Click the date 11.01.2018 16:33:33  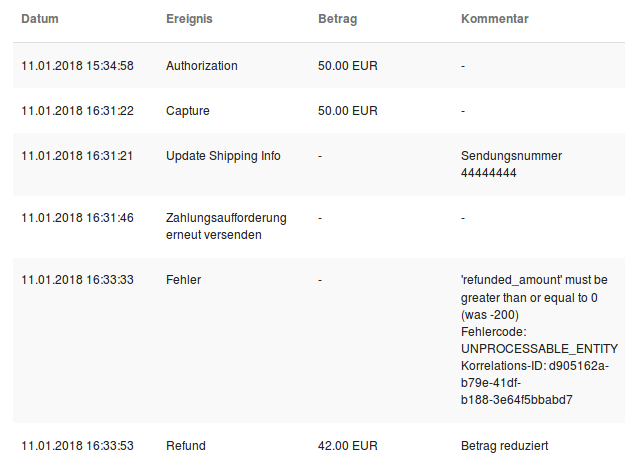tap(77, 280)
